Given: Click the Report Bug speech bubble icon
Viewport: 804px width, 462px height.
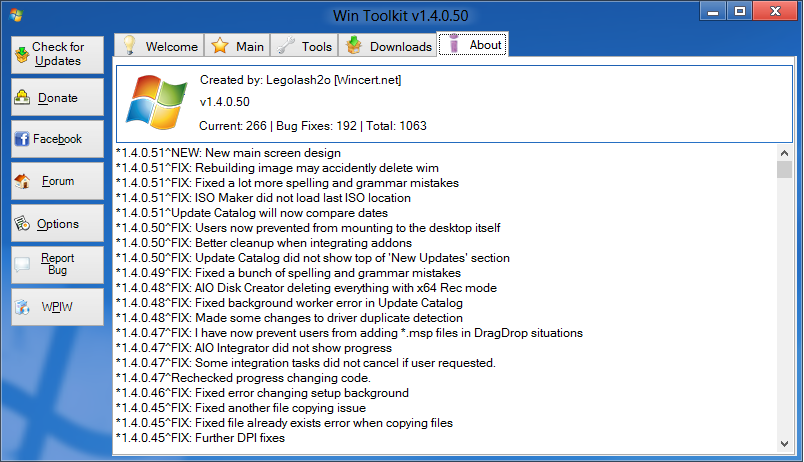Looking at the screenshot, I should click(22, 265).
